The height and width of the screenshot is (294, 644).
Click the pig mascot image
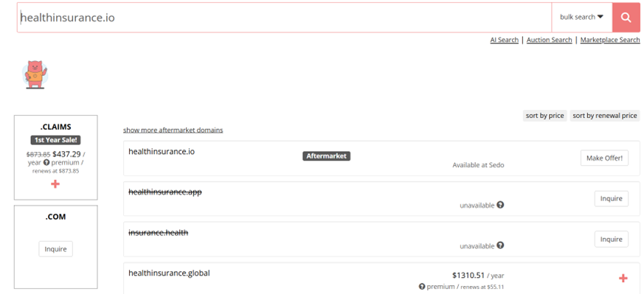click(35, 74)
